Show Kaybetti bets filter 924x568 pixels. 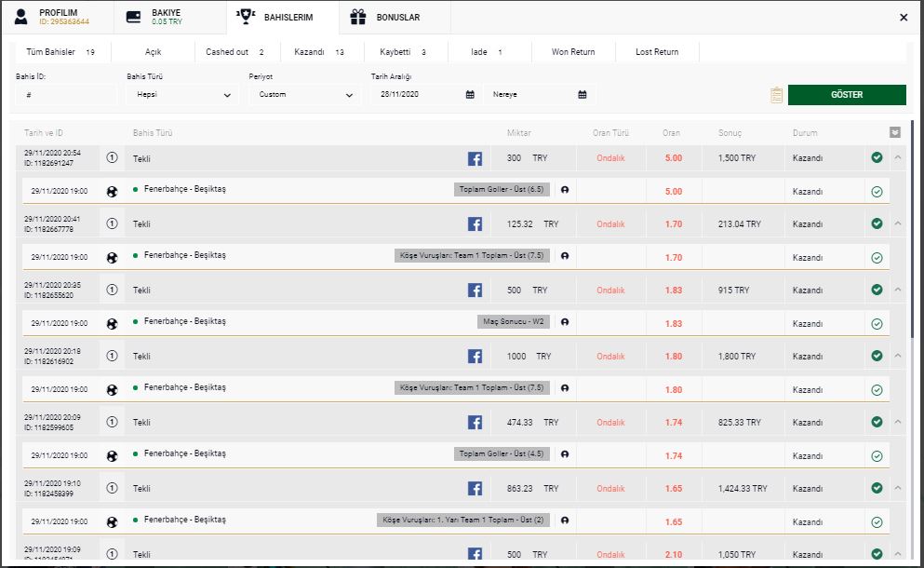point(406,52)
